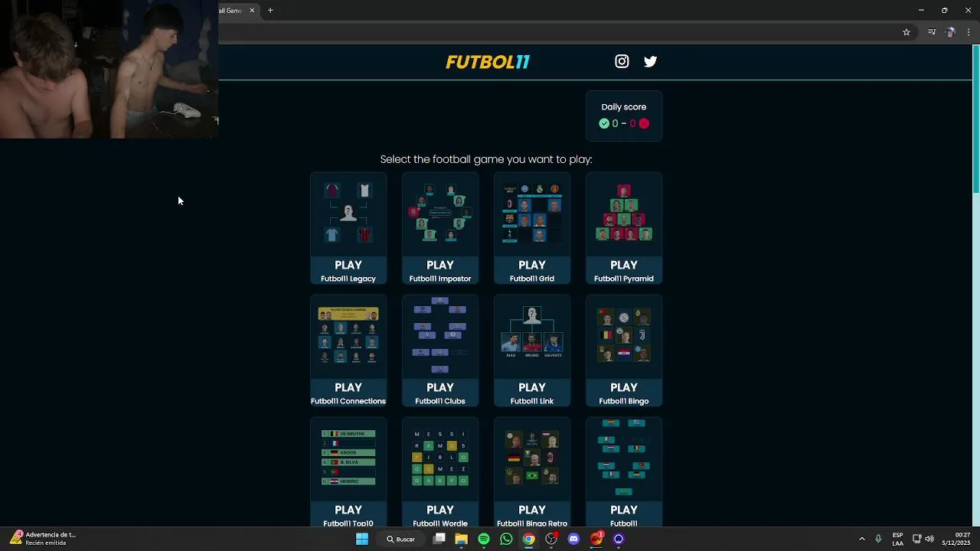
Task: Open the taskbar app with red badge 1
Action: point(596,539)
